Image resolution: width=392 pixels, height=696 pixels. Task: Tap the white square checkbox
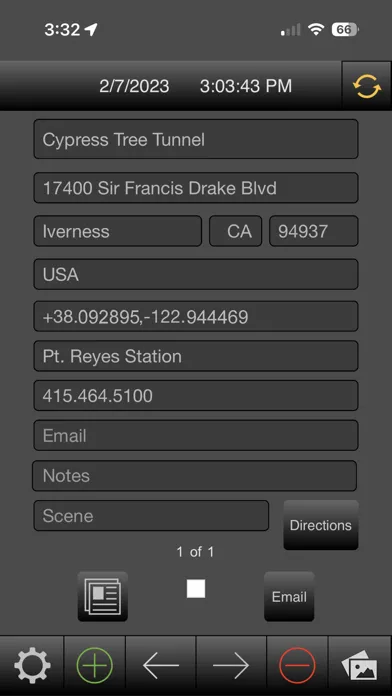(196, 589)
